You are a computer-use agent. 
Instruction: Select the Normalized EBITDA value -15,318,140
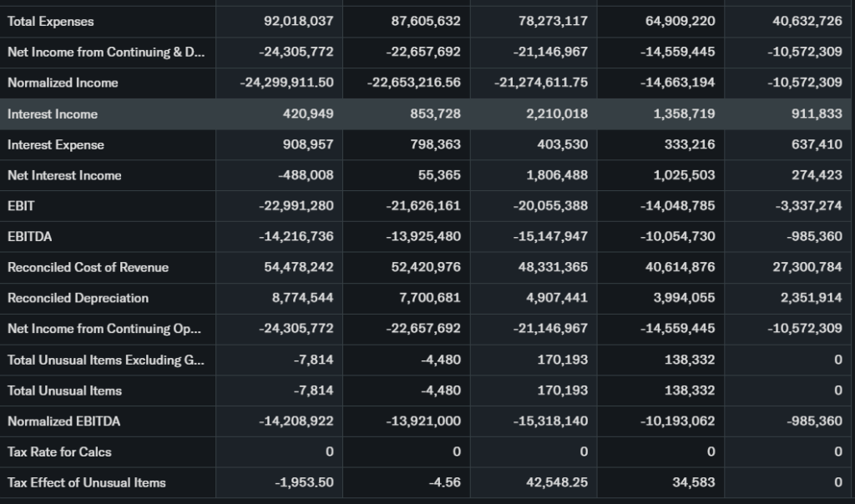[x=550, y=421]
